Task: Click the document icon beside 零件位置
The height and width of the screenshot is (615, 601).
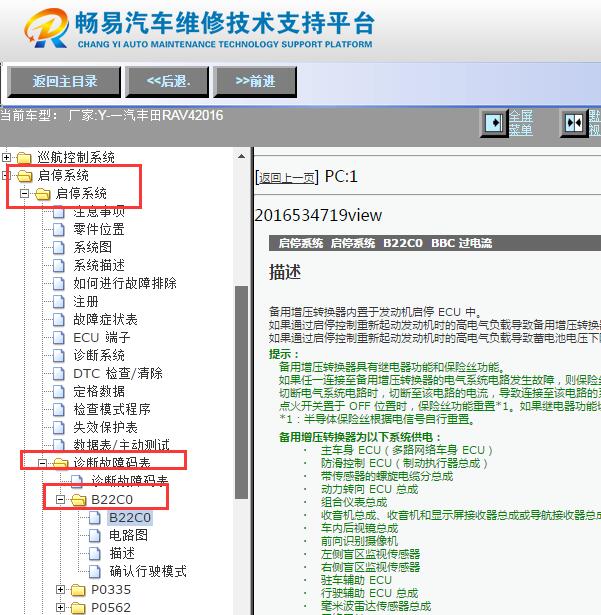Action: click(x=59, y=229)
